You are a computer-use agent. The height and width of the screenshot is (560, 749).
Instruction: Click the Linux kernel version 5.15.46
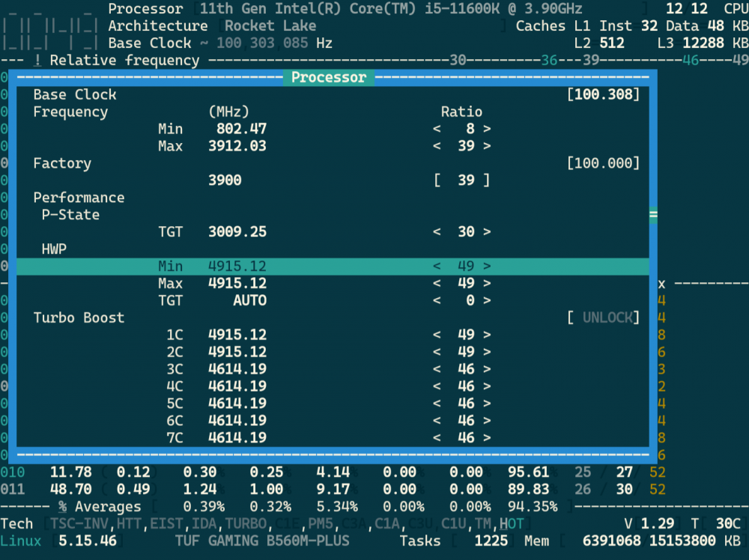(88, 541)
